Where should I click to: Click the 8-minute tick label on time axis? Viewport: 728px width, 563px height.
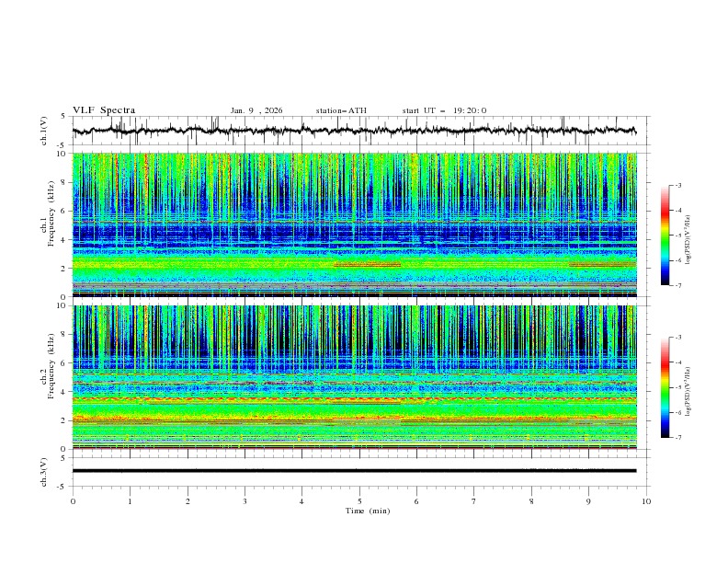click(531, 501)
